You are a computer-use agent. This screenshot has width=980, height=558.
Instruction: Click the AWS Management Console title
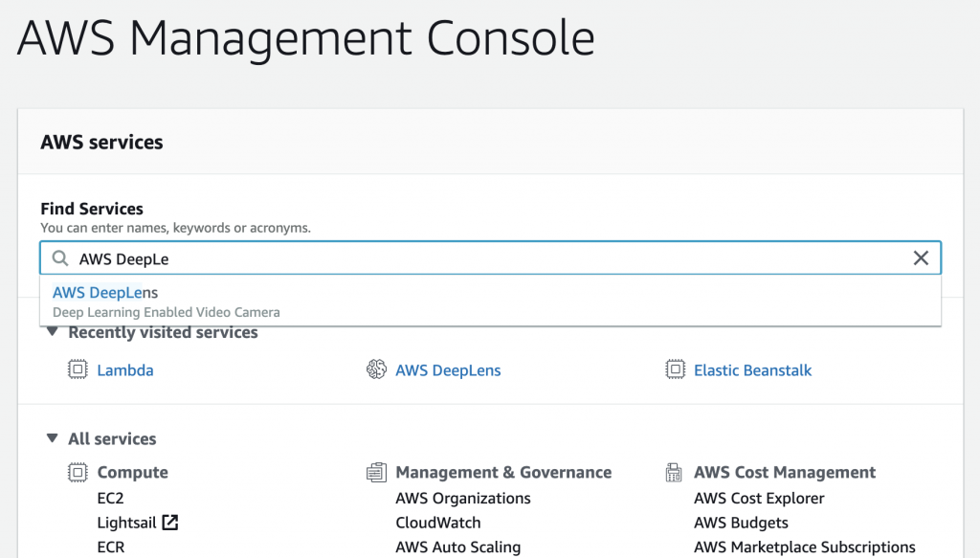point(306,38)
